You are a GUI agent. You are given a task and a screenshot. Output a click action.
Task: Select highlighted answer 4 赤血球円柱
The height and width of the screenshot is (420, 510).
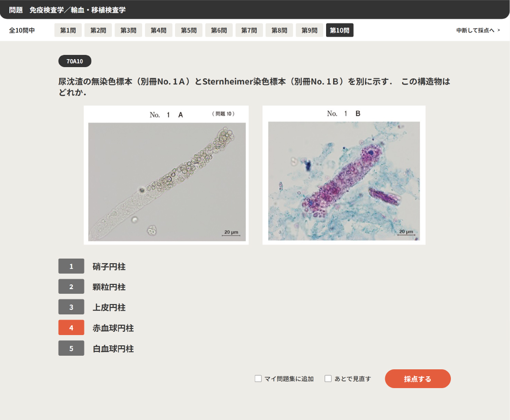[x=71, y=328]
